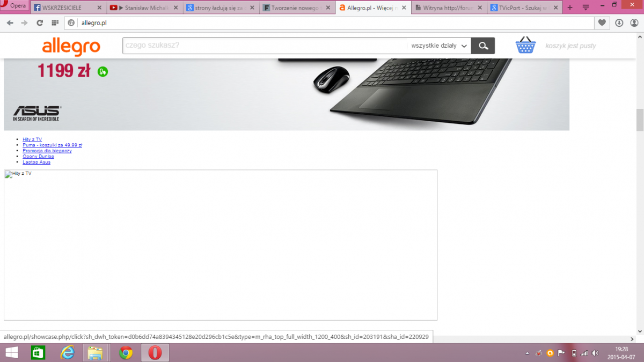This screenshot has width=644, height=362.
Task: Click the red tray icon beside the Avast icon
Action: (x=539, y=353)
